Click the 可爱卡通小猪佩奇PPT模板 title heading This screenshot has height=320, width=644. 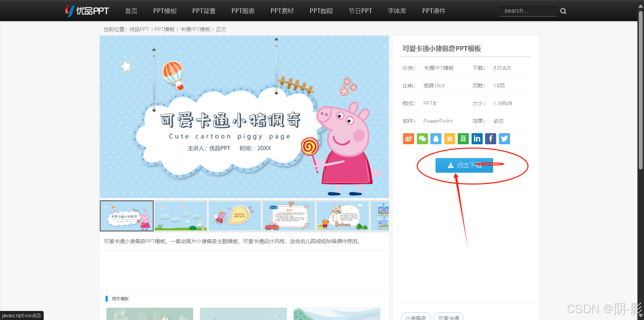click(441, 49)
